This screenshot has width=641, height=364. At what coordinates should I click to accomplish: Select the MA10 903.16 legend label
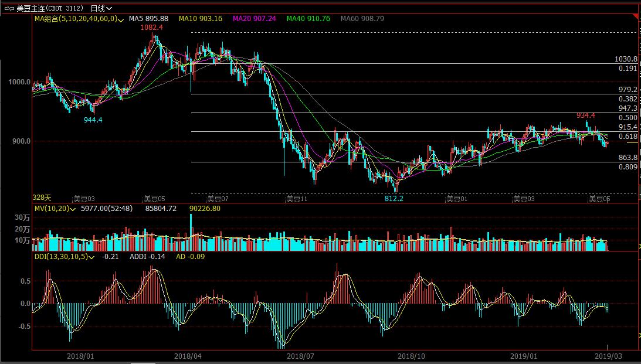point(200,19)
